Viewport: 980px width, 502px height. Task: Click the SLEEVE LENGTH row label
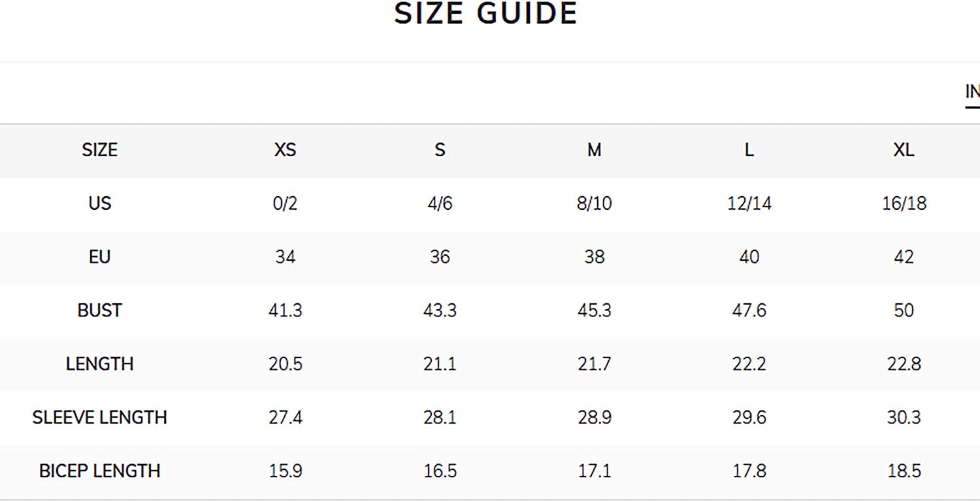(x=99, y=418)
